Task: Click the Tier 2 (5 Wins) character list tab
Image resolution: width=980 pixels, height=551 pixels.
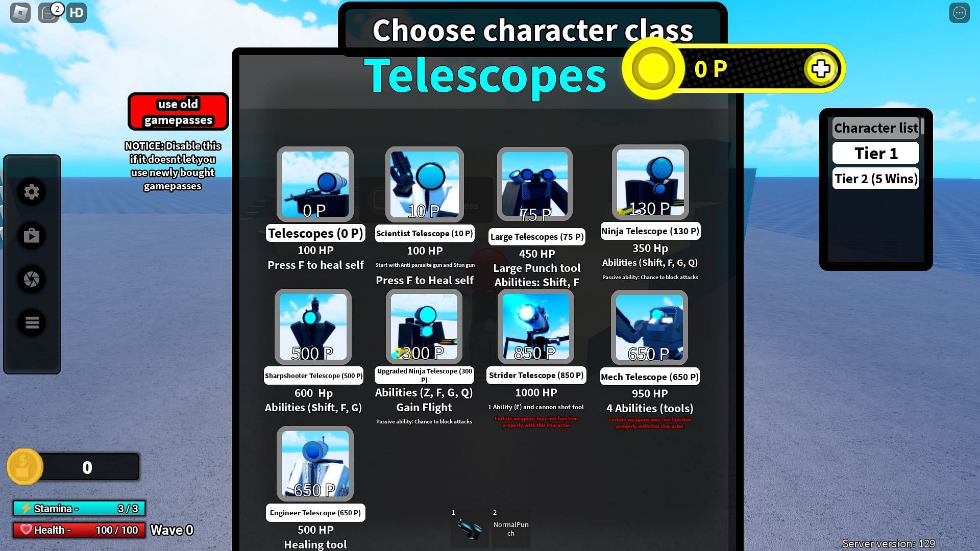Action: 876,178
